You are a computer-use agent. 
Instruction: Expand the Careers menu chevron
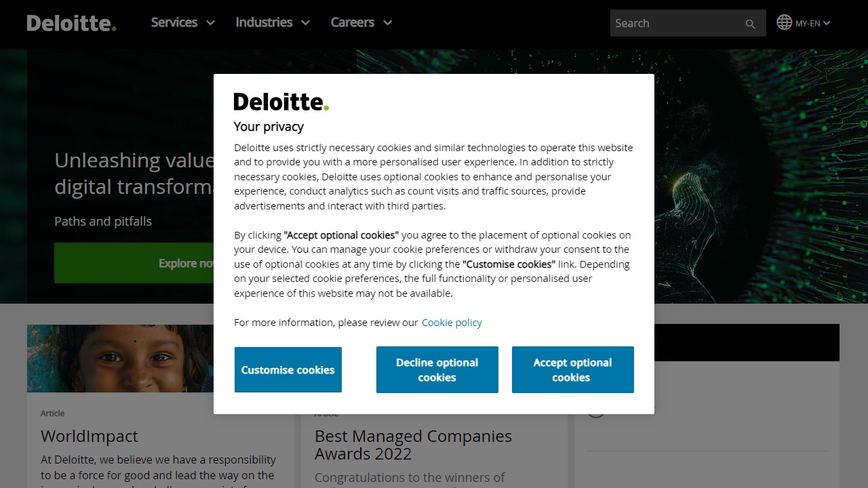[x=387, y=23]
